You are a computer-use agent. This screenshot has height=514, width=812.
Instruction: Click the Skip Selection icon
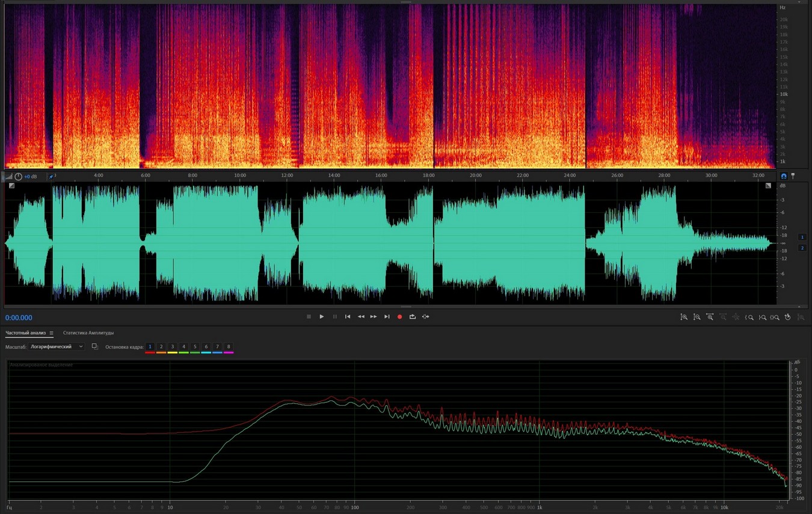tap(426, 317)
